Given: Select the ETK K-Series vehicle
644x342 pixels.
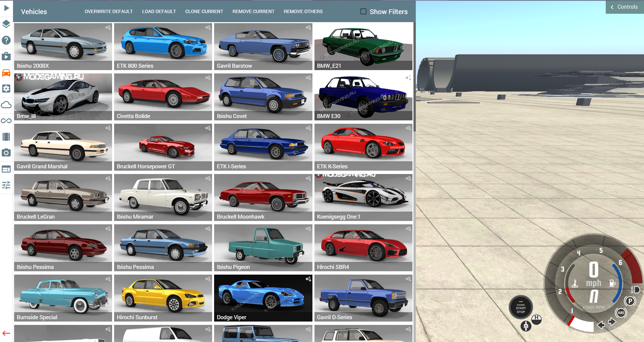Looking at the screenshot, I should pos(363,147).
